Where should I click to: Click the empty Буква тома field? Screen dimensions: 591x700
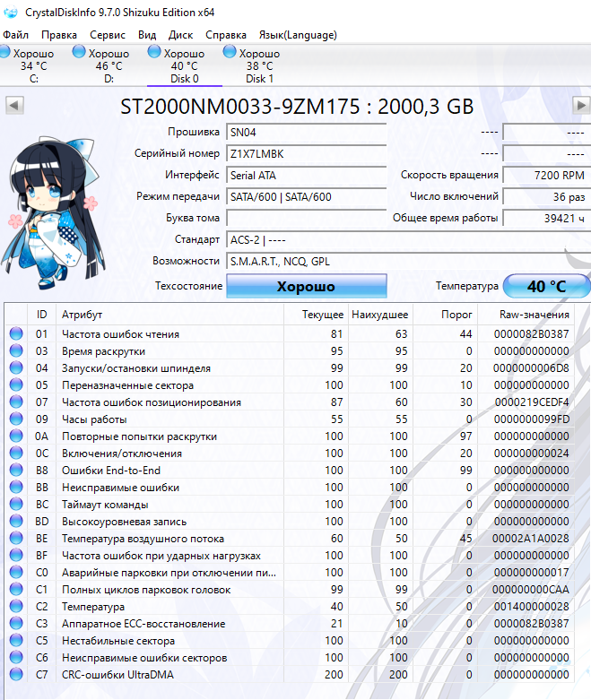pos(307,218)
